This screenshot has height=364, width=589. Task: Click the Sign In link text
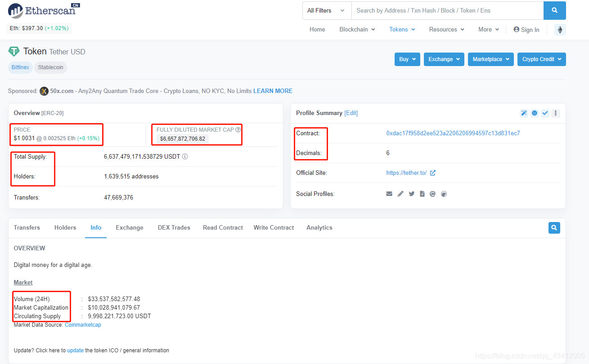coord(530,30)
